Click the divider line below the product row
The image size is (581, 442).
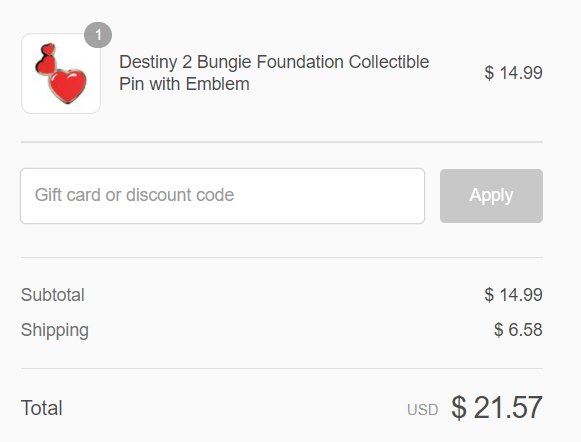click(282, 142)
